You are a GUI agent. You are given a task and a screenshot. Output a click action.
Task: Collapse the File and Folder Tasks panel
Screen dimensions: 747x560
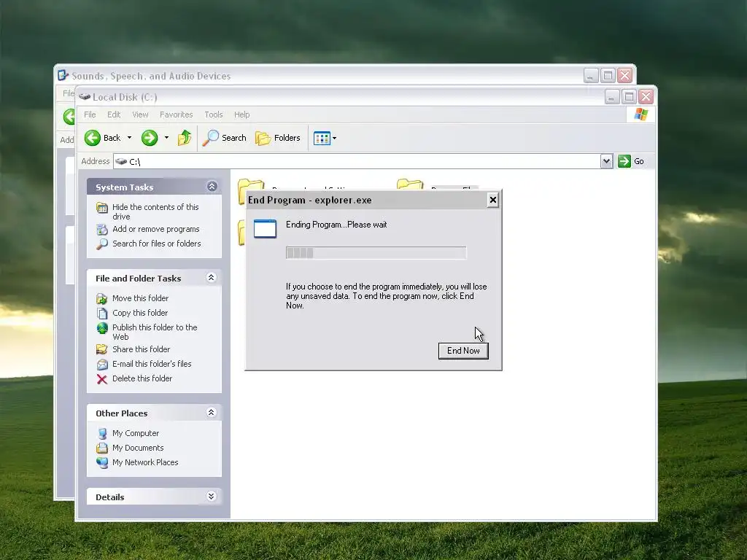[211, 278]
